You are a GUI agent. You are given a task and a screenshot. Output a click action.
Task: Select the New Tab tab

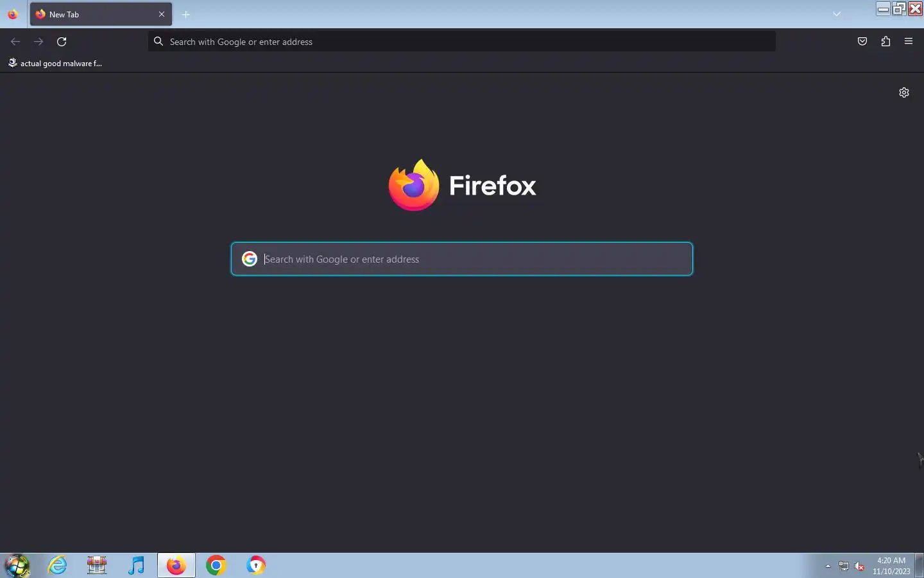coord(101,14)
